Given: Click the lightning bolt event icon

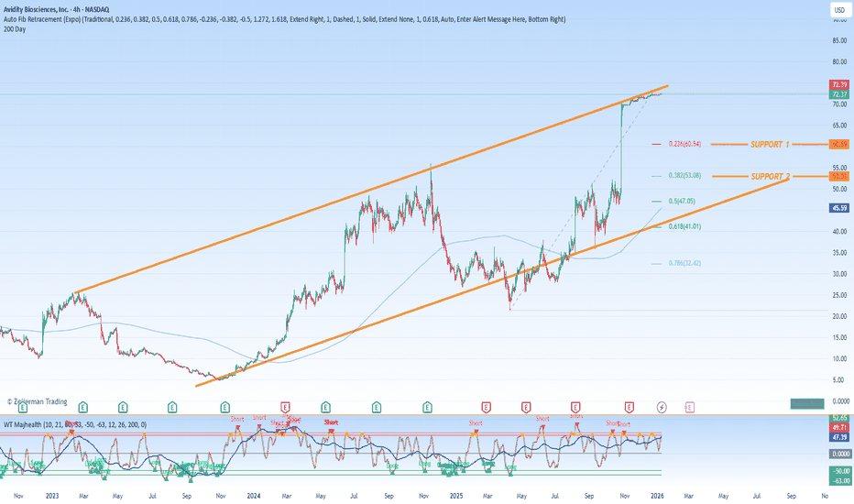Looking at the screenshot, I should (x=663, y=406).
